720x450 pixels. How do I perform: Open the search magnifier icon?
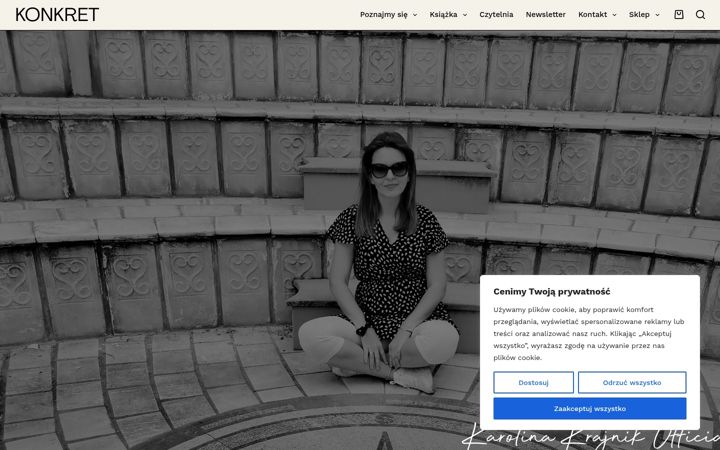tap(700, 15)
